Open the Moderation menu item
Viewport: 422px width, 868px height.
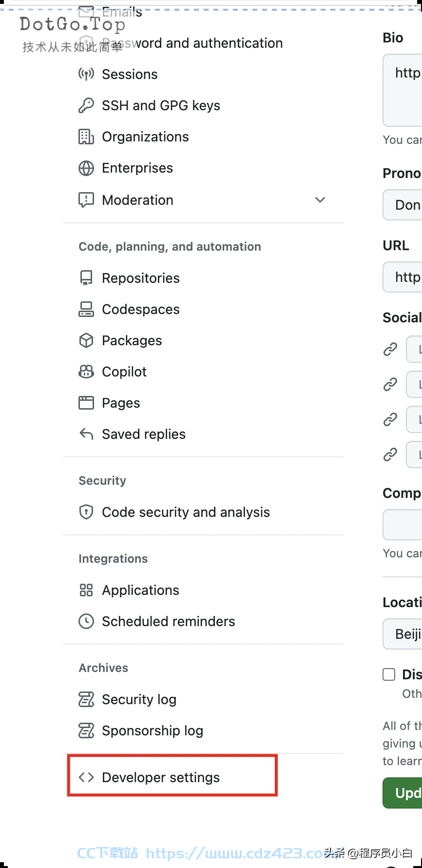(x=137, y=200)
